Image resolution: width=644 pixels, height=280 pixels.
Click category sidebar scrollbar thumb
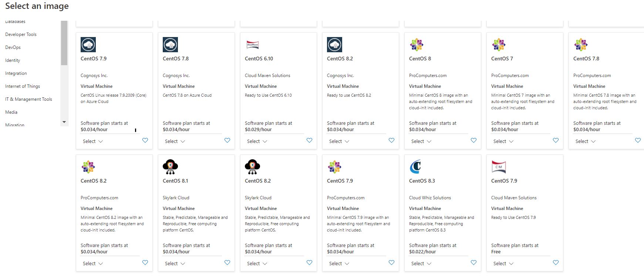[64, 43]
